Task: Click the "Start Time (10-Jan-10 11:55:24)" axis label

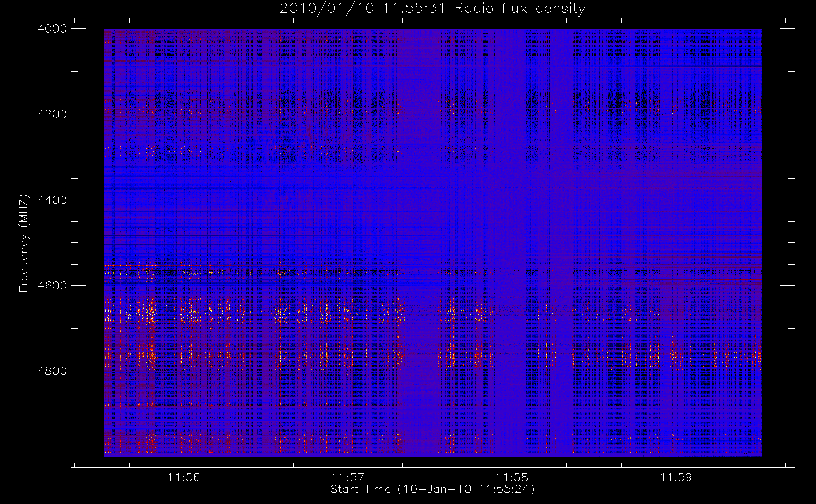Action: click(432, 489)
